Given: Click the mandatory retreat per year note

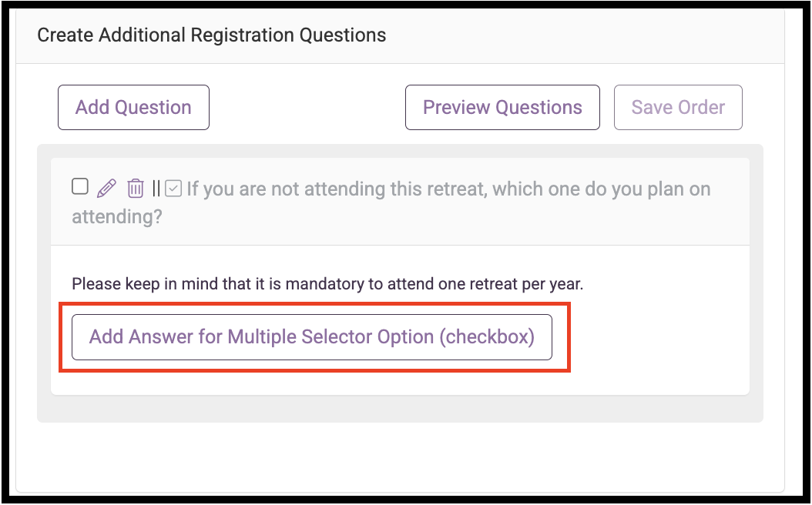Looking at the screenshot, I should tap(327, 283).
